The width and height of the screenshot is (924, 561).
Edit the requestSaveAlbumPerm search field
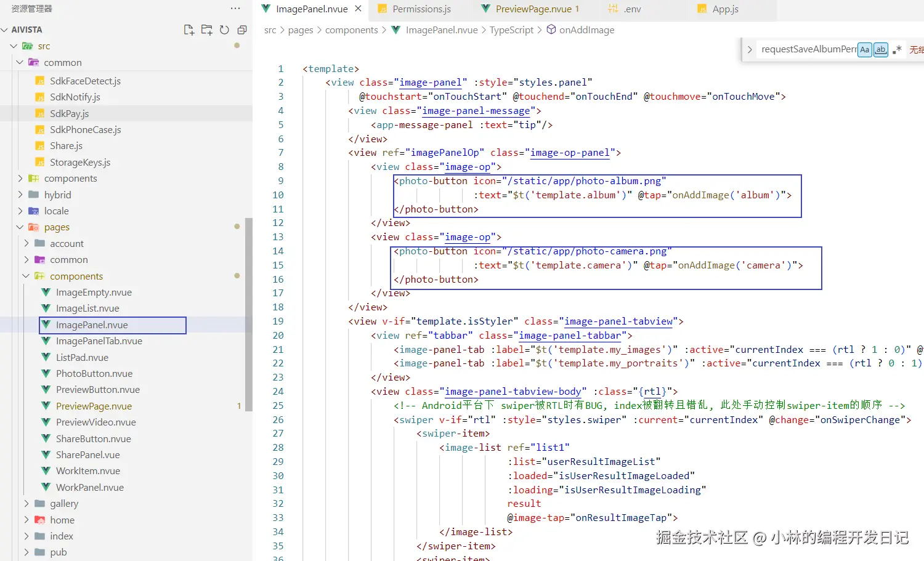click(808, 49)
